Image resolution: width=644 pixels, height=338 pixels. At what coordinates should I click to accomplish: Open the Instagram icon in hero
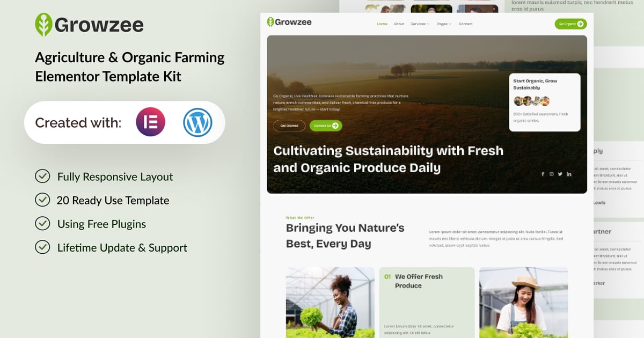pos(551,174)
